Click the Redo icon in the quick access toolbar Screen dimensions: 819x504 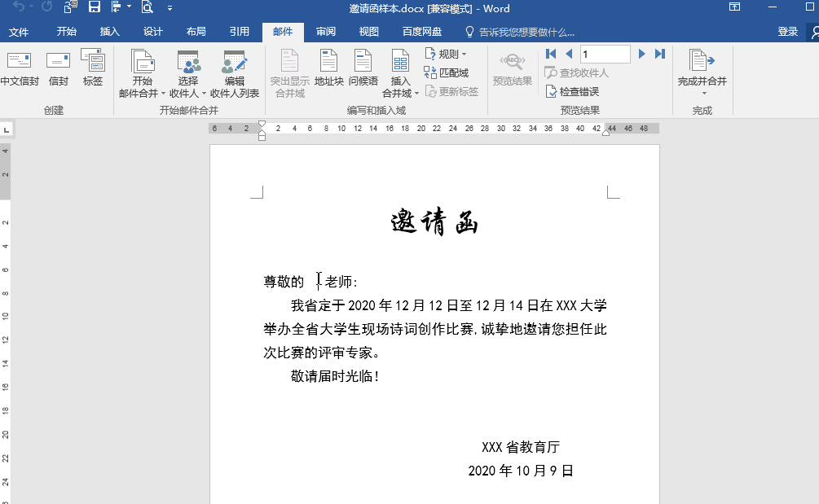click(x=47, y=7)
